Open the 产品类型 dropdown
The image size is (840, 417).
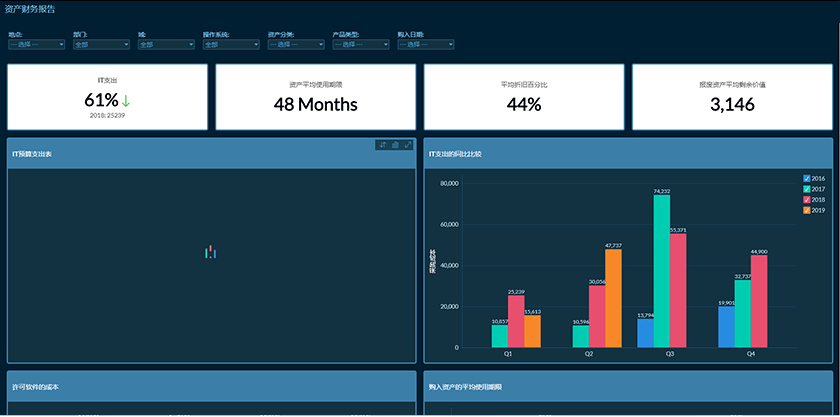tap(361, 44)
